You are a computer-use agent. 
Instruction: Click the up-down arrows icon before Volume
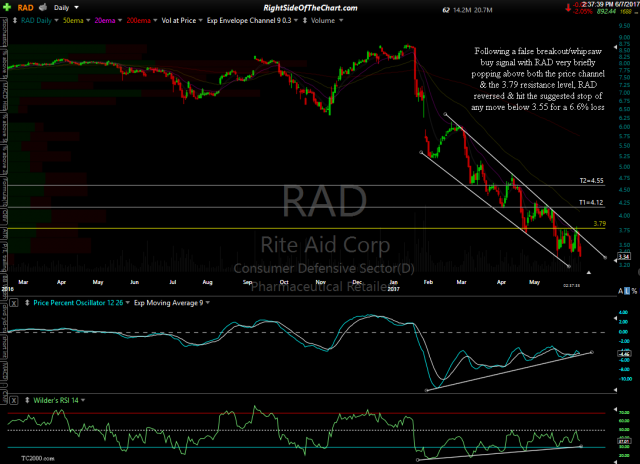(304, 20)
